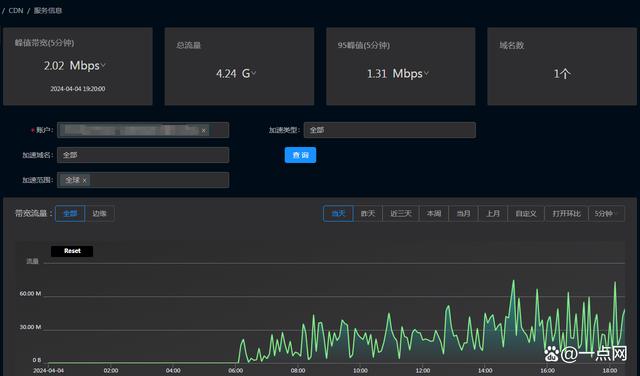The height and width of the screenshot is (376, 640).
Task: Click the 06:00 x-axis tick label
Action: point(236,371)
